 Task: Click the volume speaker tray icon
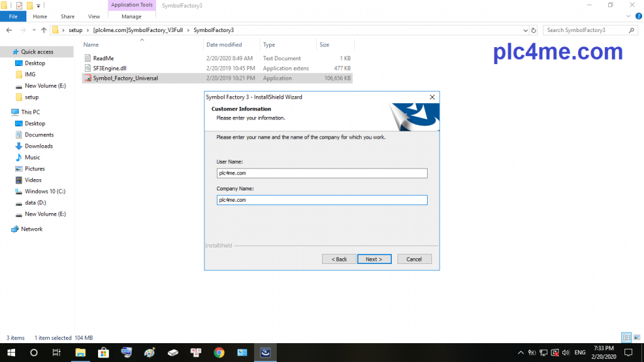[x=565, y=353]
